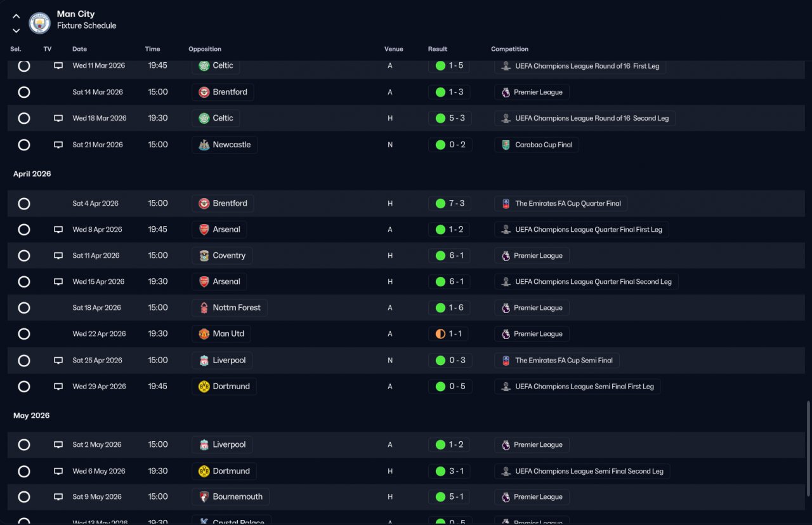The width and height of the screenshot is (812, 525).
Task: Go to the previous team with the up chevron
Action: click(x=16, y=17)
